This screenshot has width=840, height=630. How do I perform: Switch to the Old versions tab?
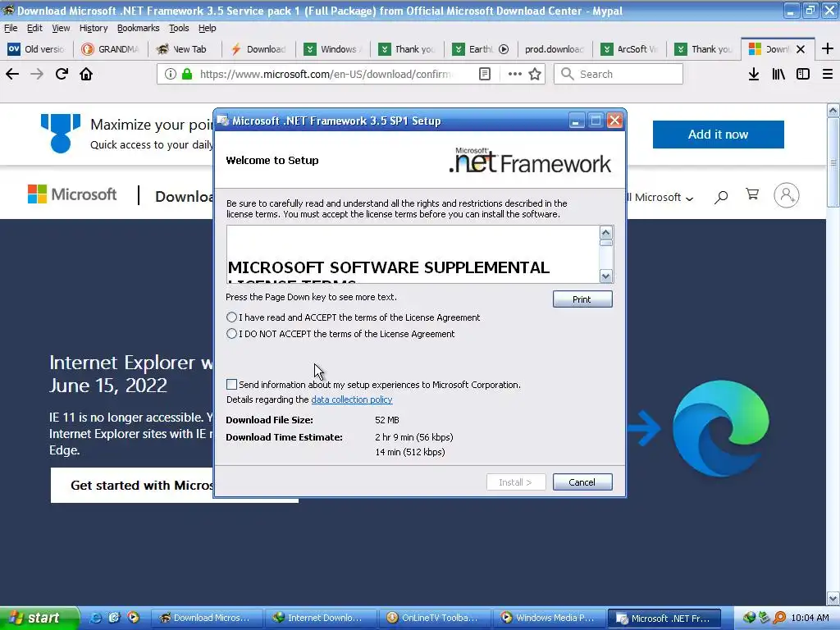click(36, 48)
